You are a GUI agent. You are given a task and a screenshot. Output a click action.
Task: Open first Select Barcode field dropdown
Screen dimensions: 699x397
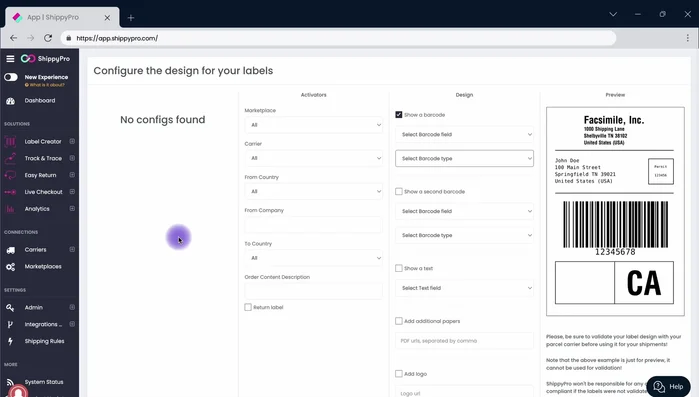point(464,135)
